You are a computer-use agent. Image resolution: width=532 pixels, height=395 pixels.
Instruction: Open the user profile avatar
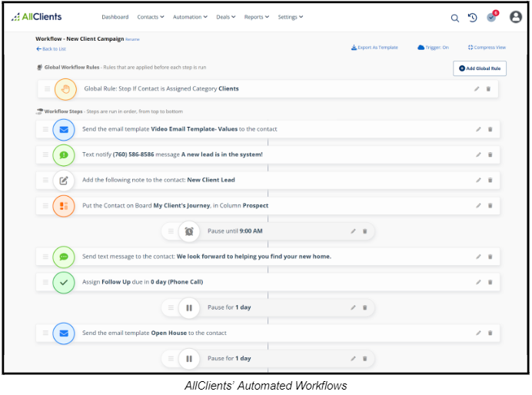click(516, 17)
